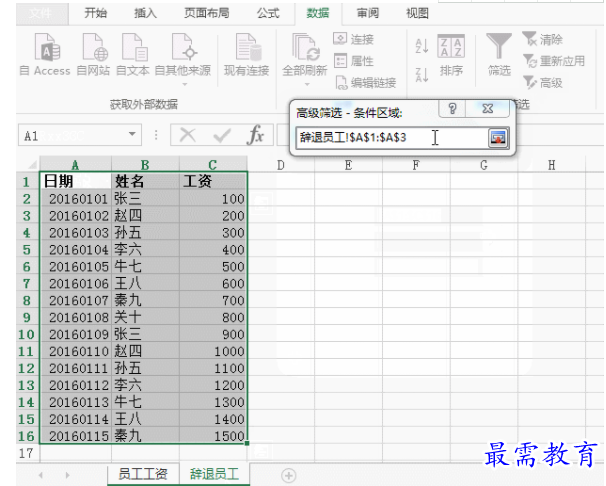Select column B header
Image resolution: width=606 pixels, height=486 pixels.
coord(145,165)
